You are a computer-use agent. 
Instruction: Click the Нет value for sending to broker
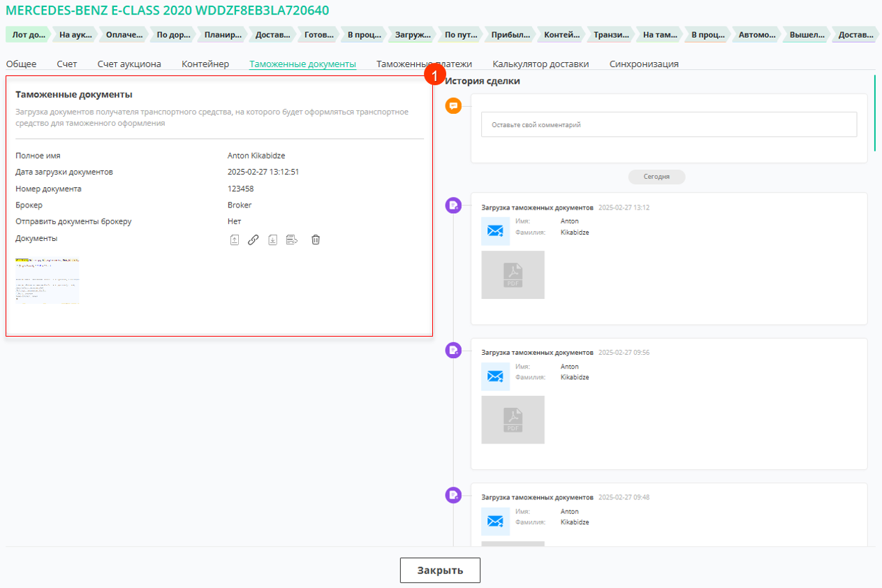(x=235, y=221)
